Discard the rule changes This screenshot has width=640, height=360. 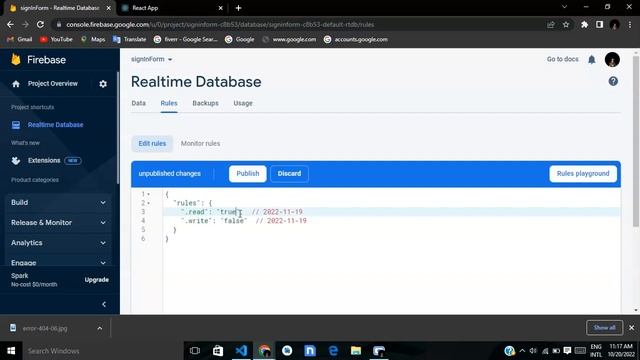click(289, 173)
